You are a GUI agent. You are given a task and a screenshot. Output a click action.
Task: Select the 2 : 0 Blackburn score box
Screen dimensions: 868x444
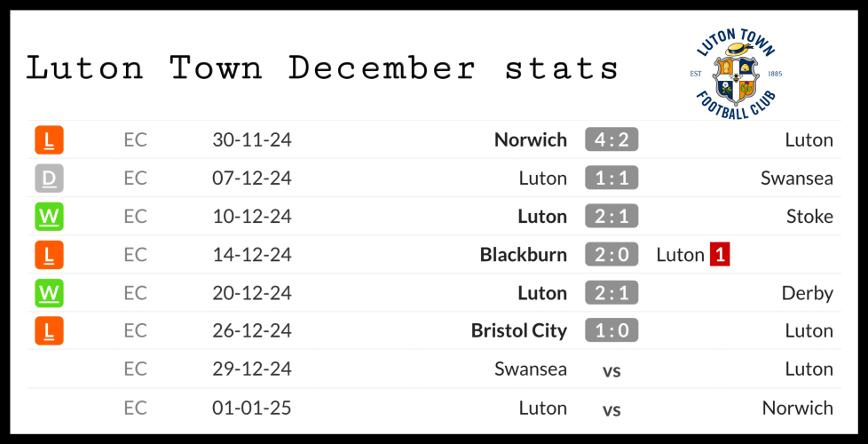point(612,255)
